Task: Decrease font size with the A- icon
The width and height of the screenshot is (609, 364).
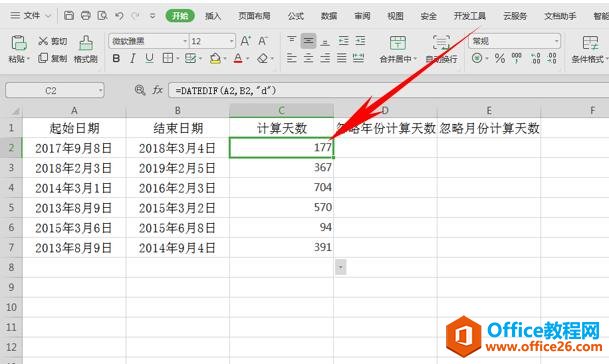Action: pos(263,41)
